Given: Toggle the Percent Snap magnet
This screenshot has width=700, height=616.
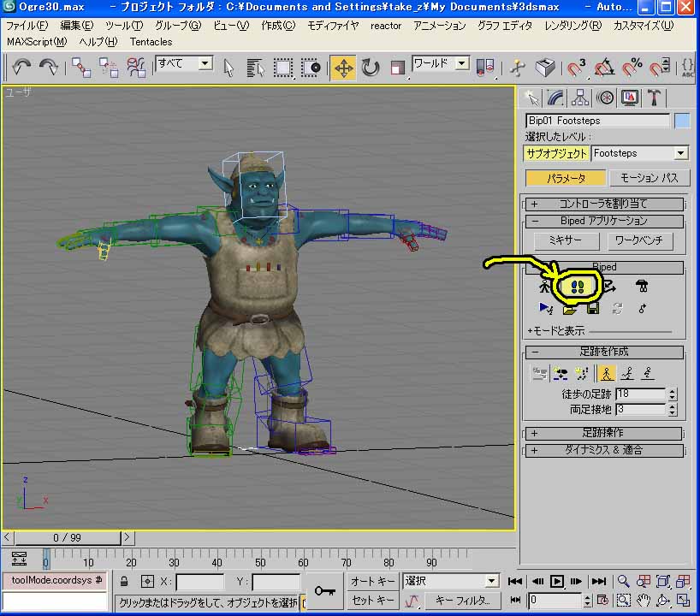Looking at the screenshot, I should [632, 68].
